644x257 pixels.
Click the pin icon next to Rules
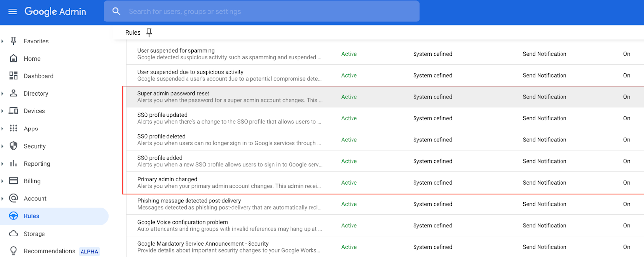[149, 32]
